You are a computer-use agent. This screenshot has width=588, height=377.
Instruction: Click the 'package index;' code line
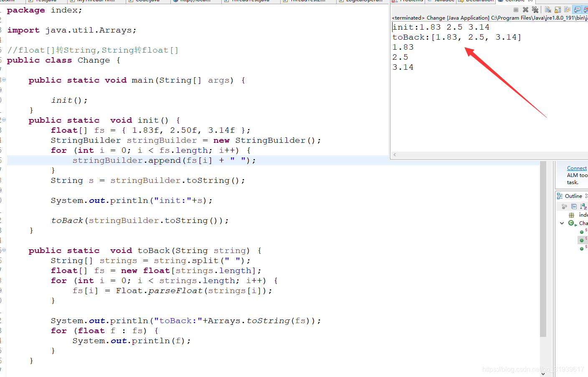tap(45, 10)
